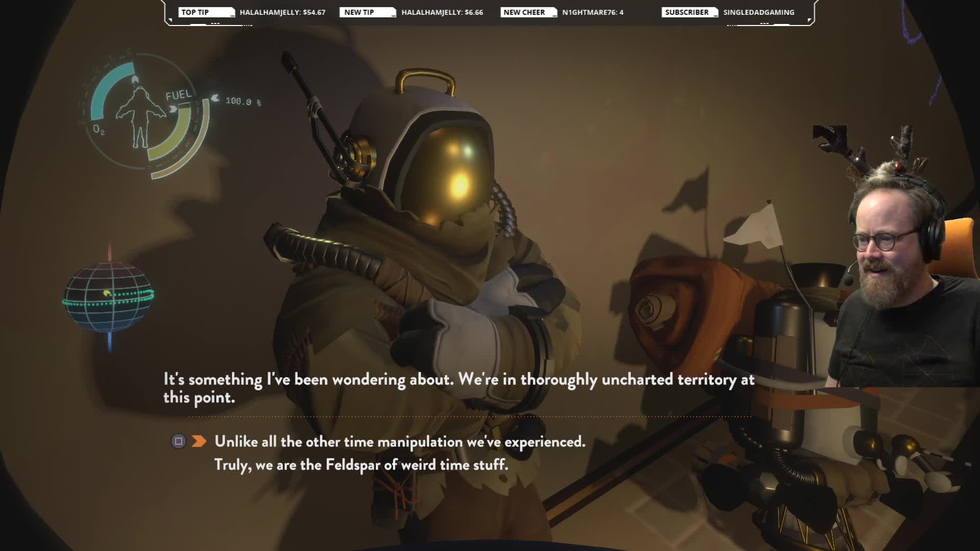Screen dimensions: 980x551
Task: Click HALALHAMJELLY: $6.66 new tip entry
Action: (x=442, y=12)
